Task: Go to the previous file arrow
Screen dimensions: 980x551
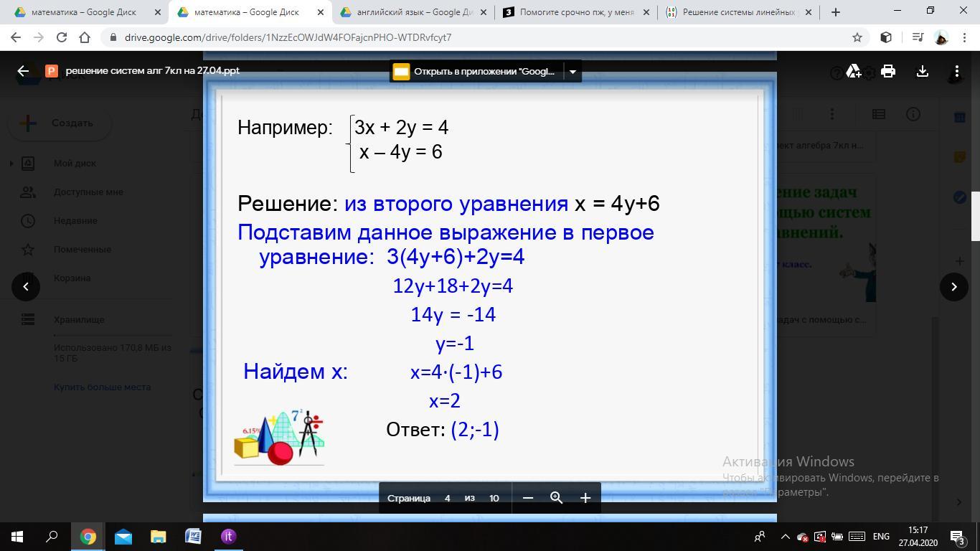Action: point(26,287)
